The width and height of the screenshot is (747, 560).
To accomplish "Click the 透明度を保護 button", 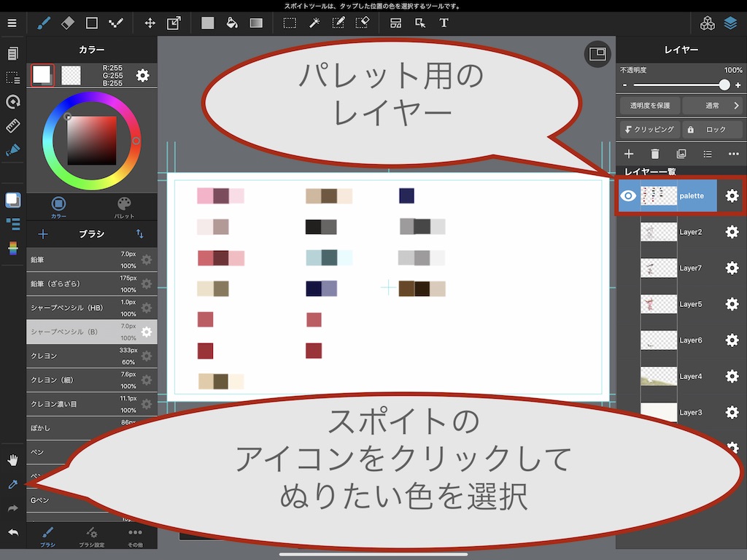I will click(649, 106).
